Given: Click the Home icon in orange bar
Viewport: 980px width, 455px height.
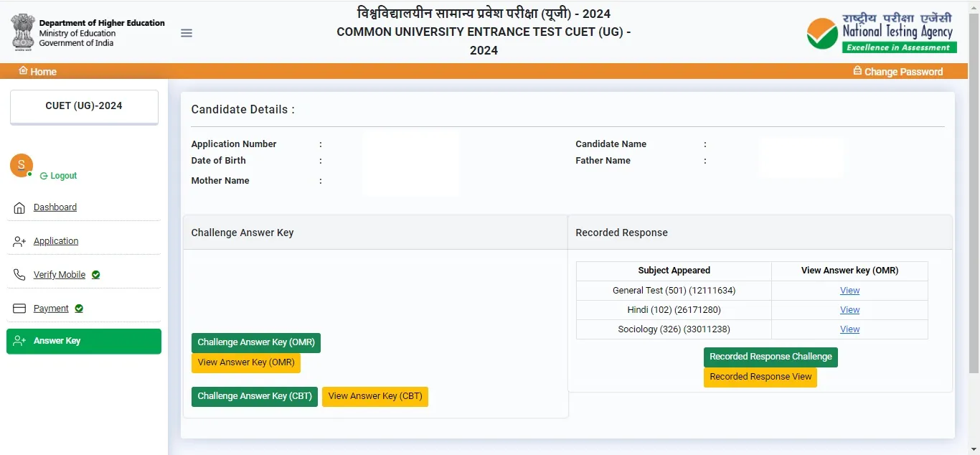Looking at the screenshot, I should [x=23, y=70].
